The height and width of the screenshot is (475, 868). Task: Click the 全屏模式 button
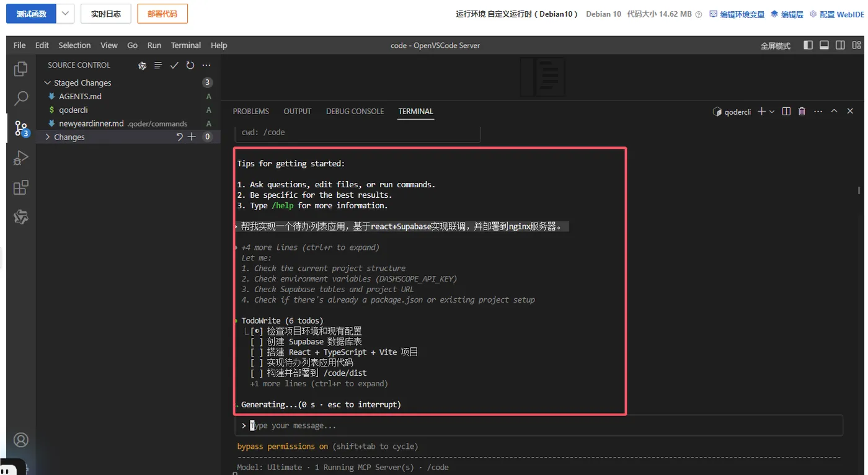[776, 46]
